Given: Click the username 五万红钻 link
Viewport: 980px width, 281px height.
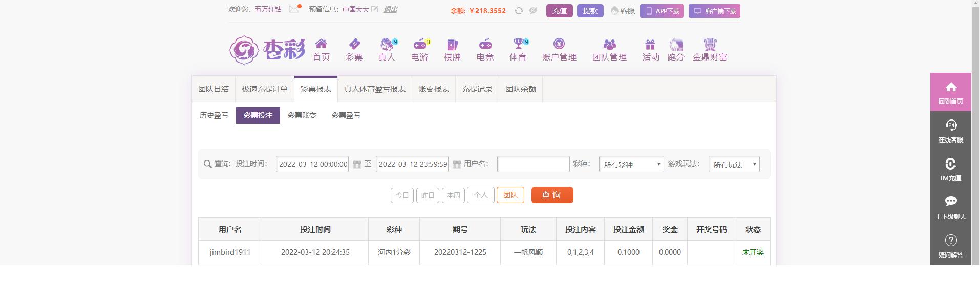Looking at the screenshot, I should pos(268,9).
